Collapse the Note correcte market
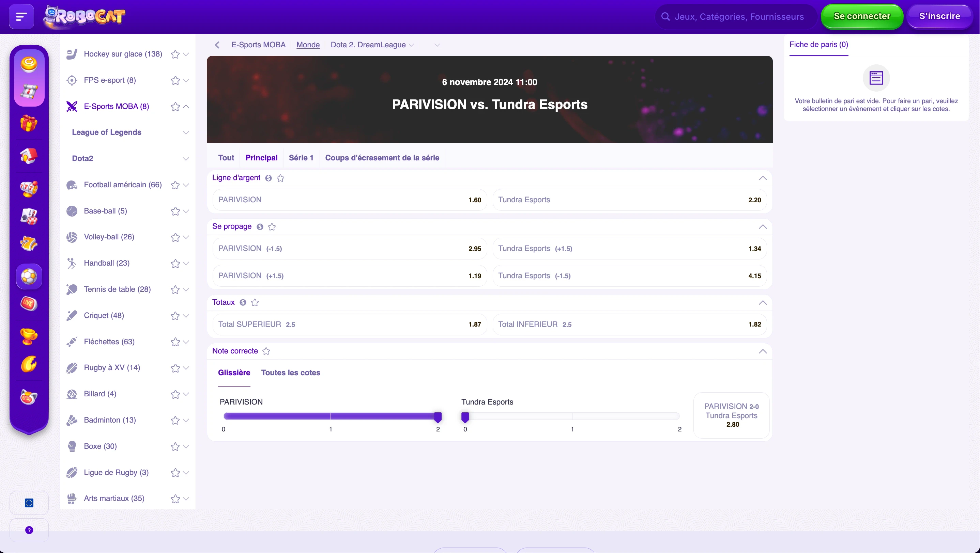This screenshot has width=980, height=553. click(762, 351)
